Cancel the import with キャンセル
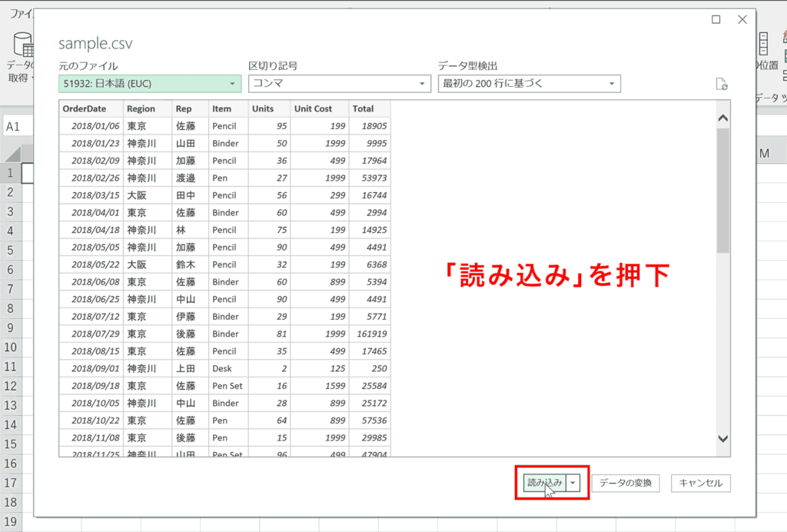The height and width of the screenshot is (532, 787). pos(700,483)
